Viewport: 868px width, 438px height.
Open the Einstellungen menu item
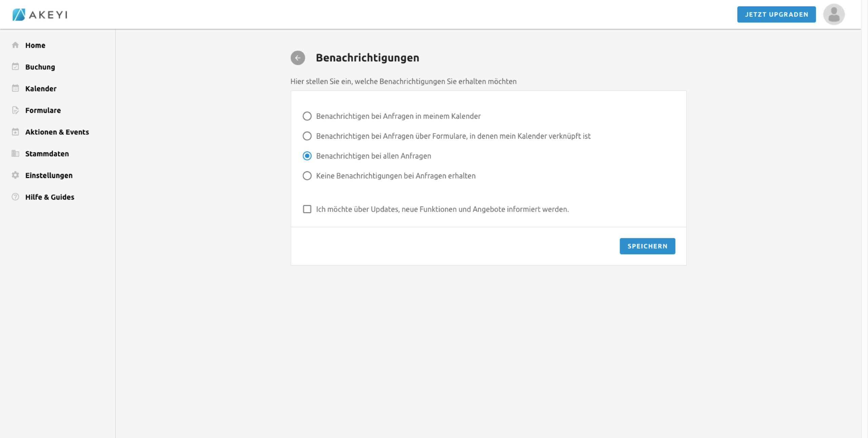49,175
